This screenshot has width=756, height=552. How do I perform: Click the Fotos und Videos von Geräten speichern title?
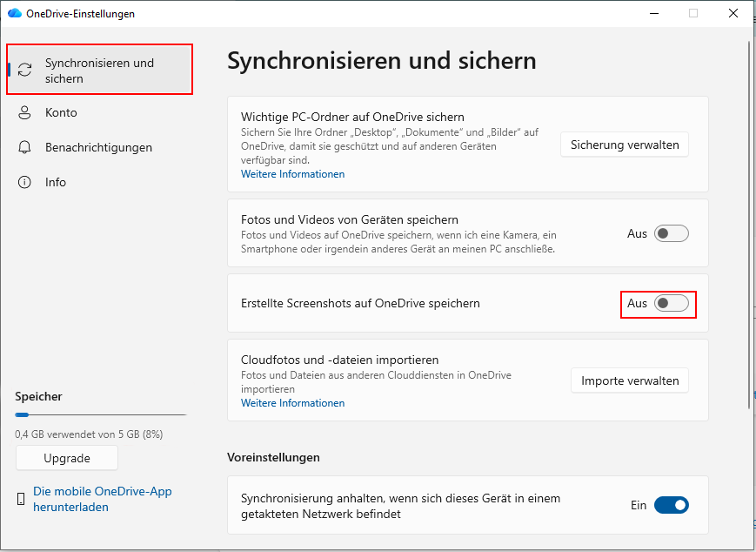(350, 219)
